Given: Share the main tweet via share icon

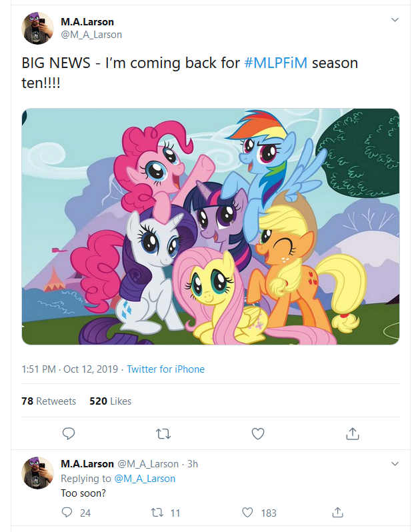Looking at the screenshot, I should coord(353,433).
